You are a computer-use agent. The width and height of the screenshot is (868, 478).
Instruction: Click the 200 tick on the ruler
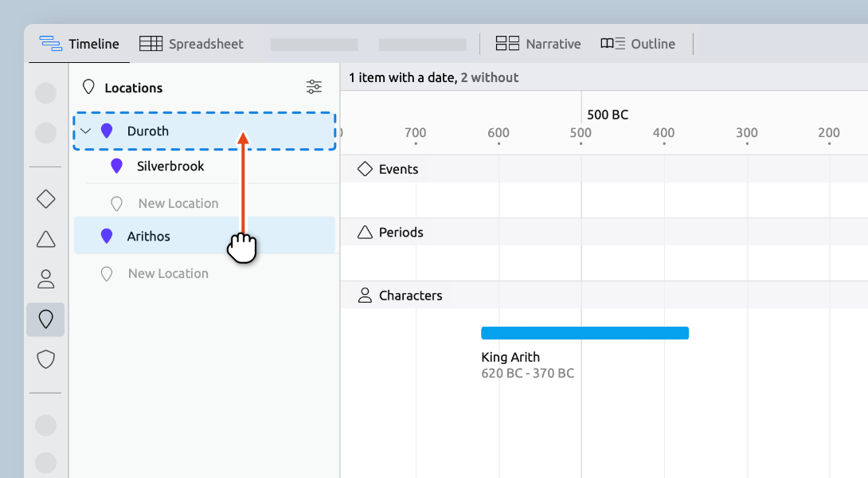829,133
